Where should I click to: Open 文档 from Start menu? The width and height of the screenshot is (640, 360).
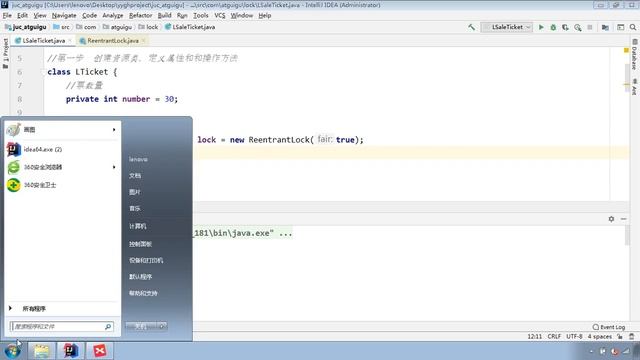click(x=135, y=176)
